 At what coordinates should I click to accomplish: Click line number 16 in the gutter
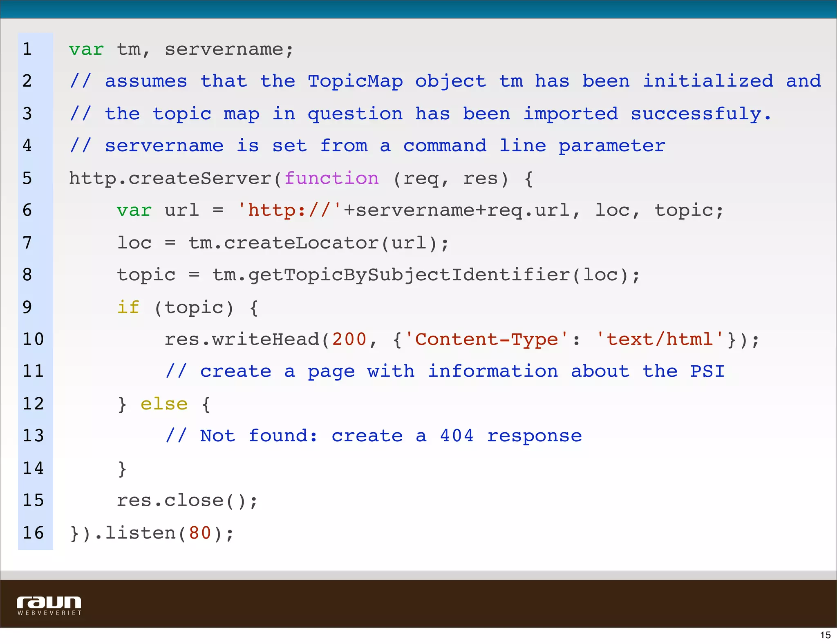[33, 533]
